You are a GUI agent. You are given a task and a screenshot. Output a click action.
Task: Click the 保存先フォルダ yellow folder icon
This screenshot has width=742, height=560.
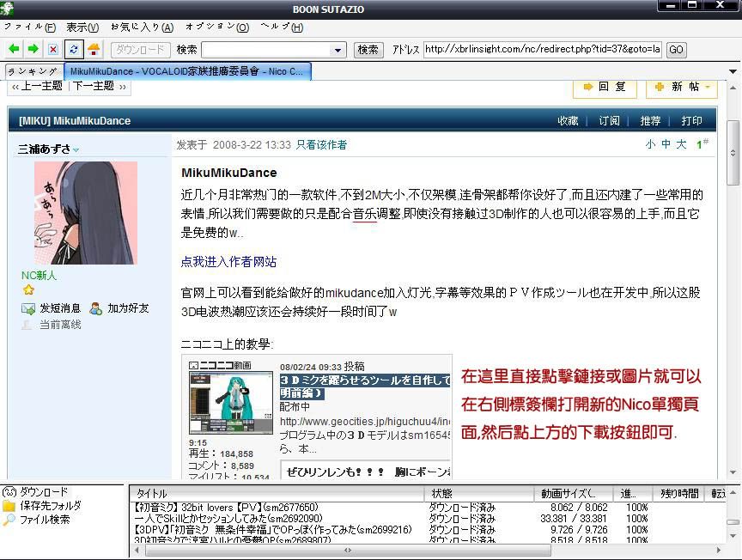(x=9, y=506)
